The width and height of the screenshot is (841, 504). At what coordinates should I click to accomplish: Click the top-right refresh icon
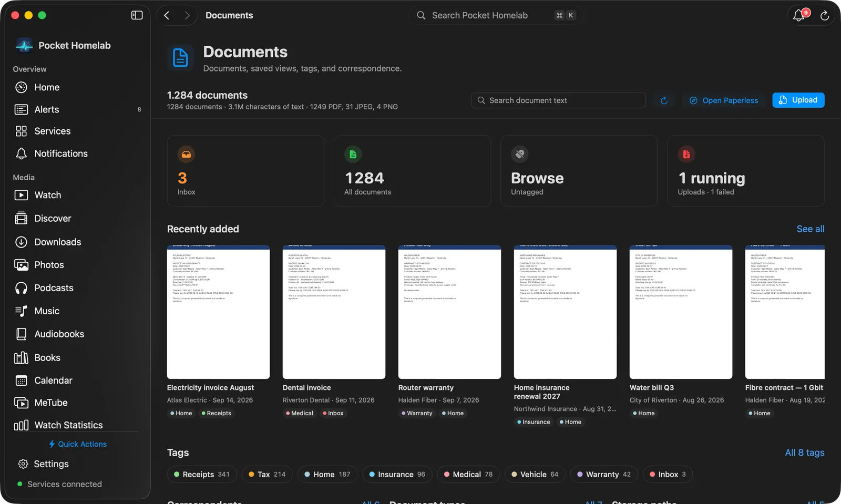click(825, 16)
